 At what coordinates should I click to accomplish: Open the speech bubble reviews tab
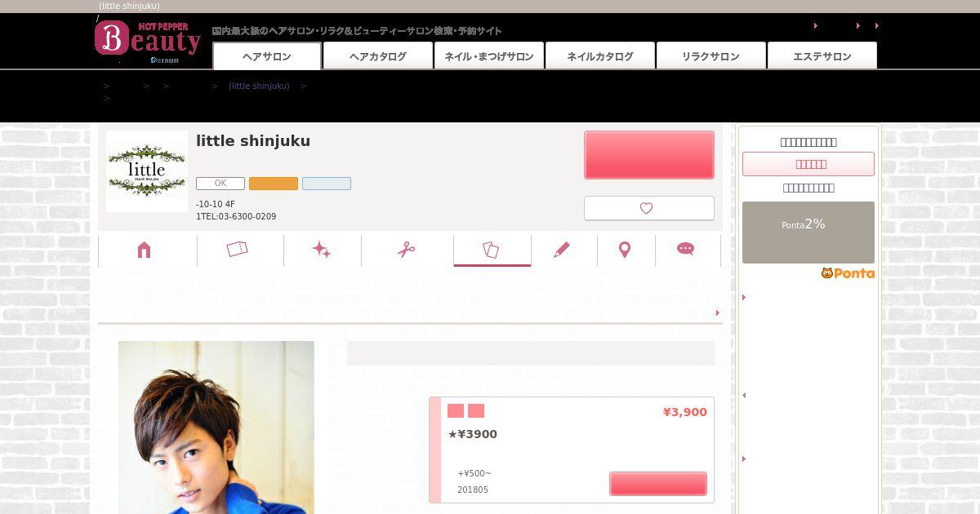(x=686, y=249)
